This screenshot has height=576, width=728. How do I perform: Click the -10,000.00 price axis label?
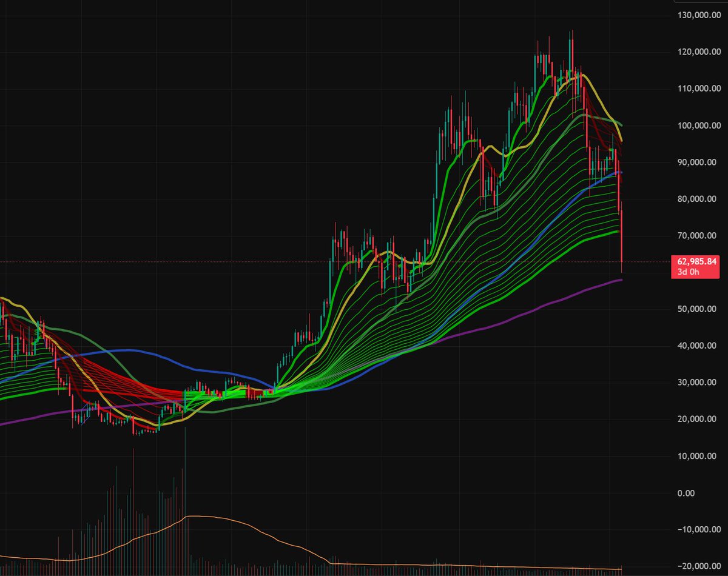[x=699, y=529]
